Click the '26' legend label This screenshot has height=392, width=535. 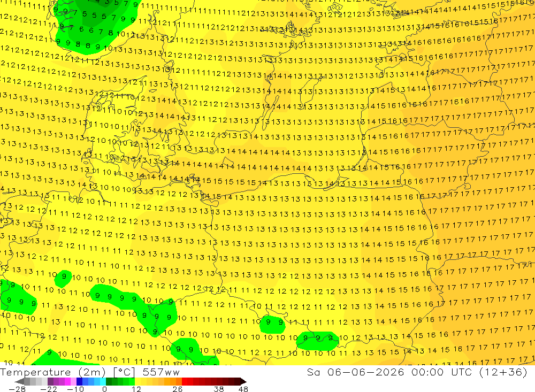[x=178, y=389]
